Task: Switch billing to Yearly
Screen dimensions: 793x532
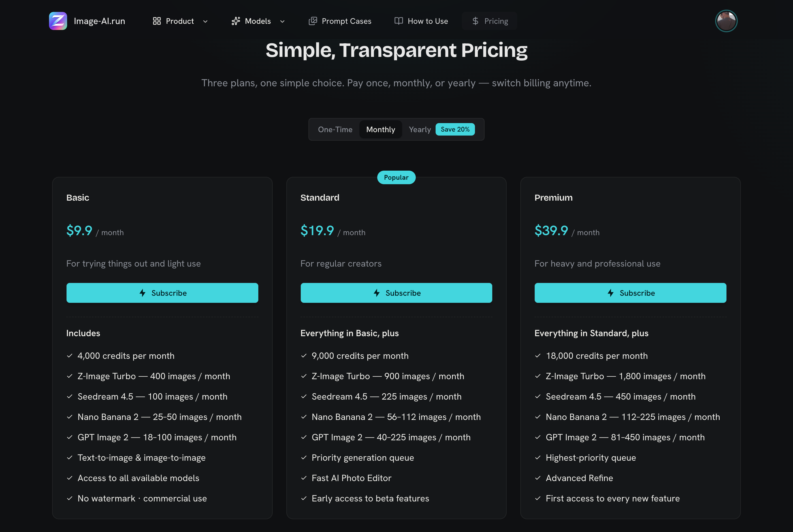Action: 420,129
